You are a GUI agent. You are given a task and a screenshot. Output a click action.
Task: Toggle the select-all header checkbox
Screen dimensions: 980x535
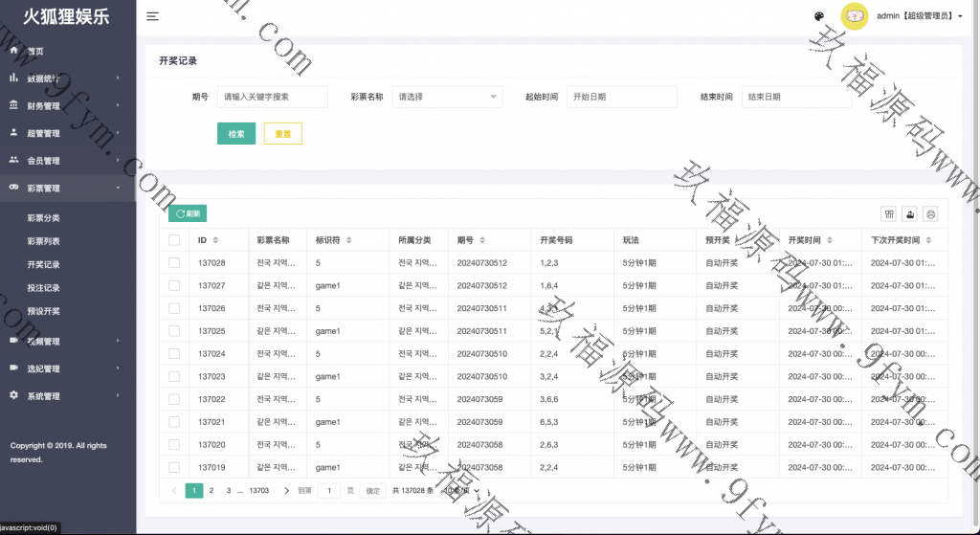tap(174, 240)
